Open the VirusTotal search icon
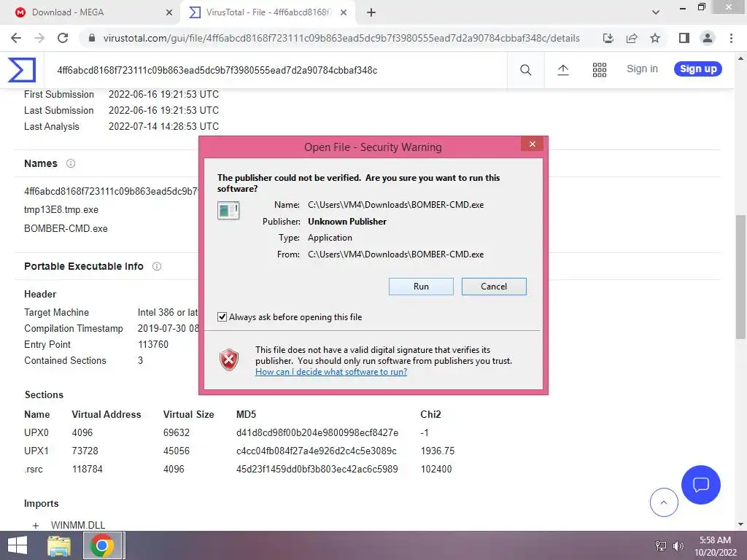Viewport: 747px width, 560px height. 525,70
